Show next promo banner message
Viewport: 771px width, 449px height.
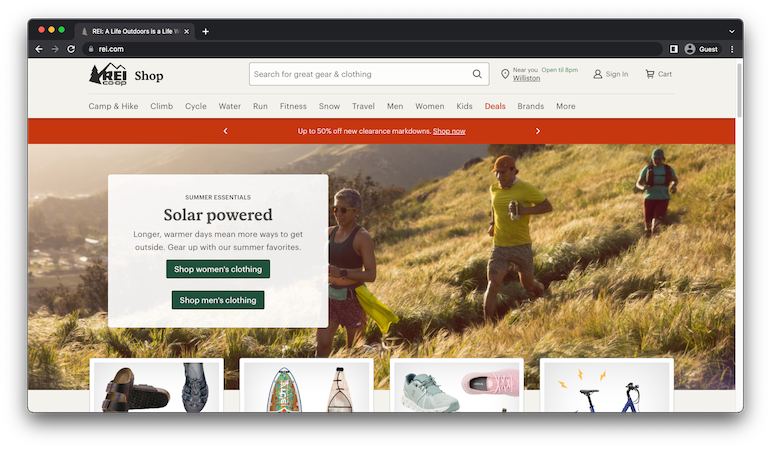(538, 131)
